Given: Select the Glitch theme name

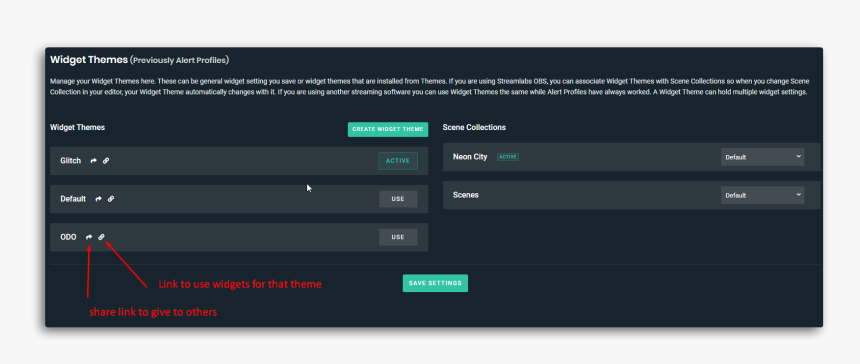Looking at the screenshot, I should click(71, 161).
